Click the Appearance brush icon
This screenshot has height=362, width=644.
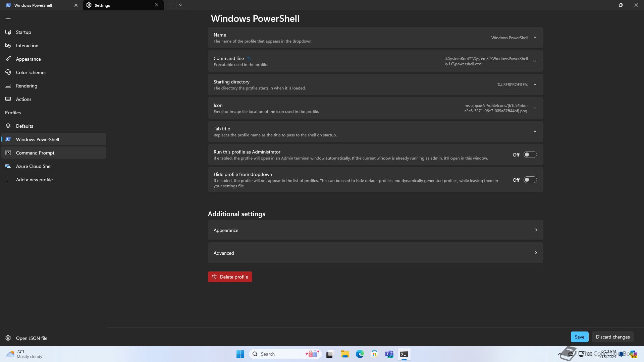click(8, 59)
